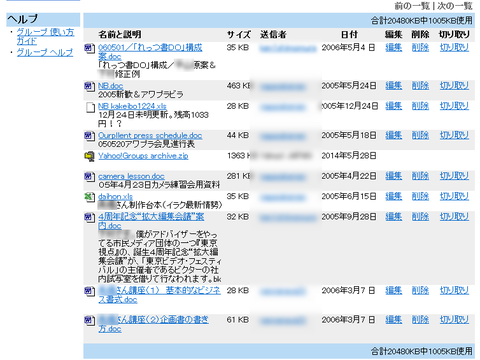The image size is (480, 360).
Task: Click the ヘルプ sidebar heading
Action: click(22, 19)
